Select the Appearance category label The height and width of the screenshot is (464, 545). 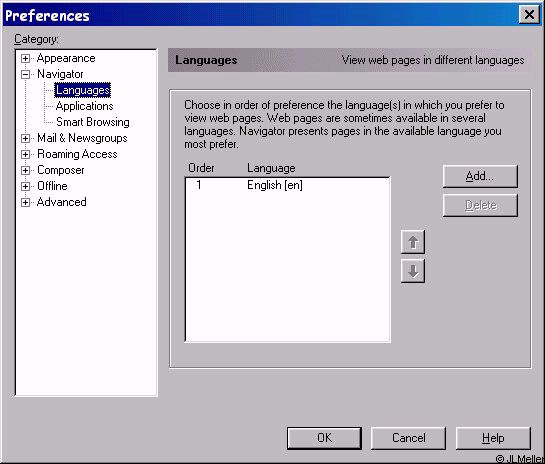click(x=66, y=58)
